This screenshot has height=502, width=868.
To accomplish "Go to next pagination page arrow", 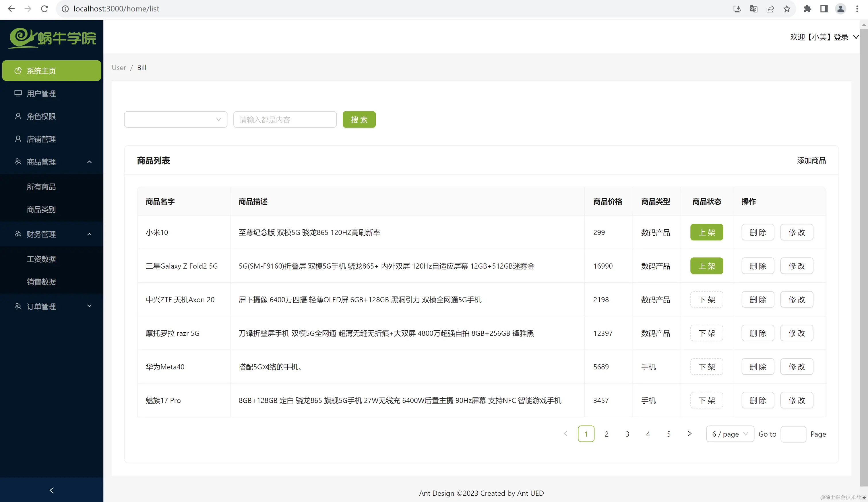I will (689, 434).
